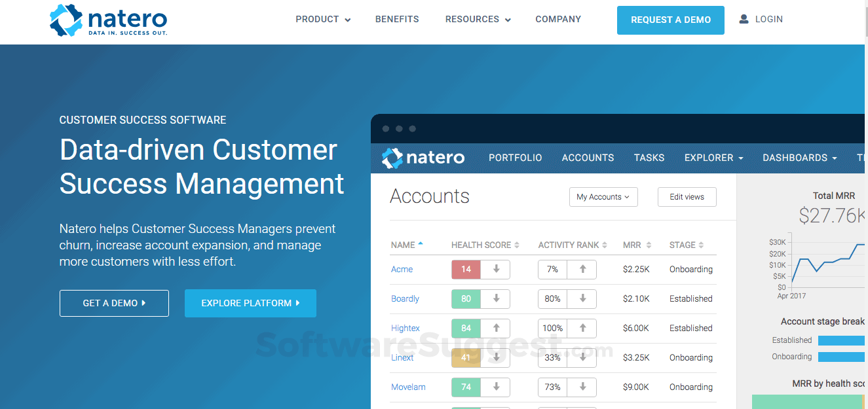Select Hightex's health score up arrow
Viewport: 868px width, 409px height.
[x=495, y=328]
